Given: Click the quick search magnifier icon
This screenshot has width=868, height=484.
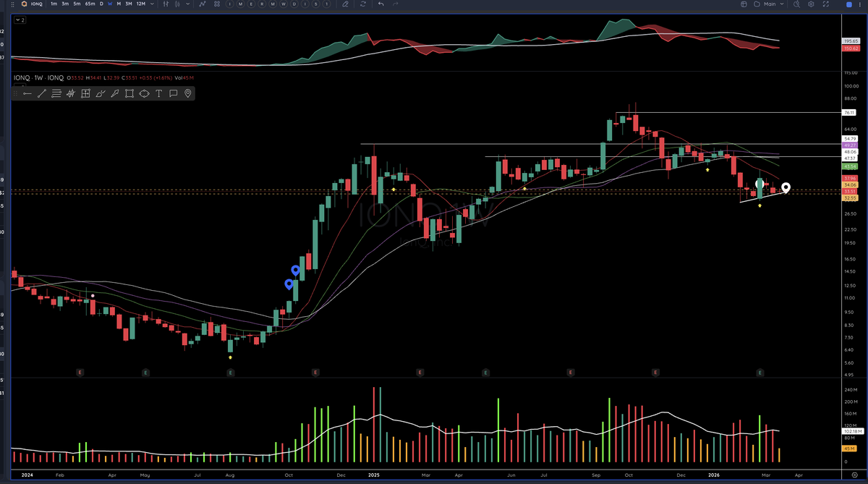Looking at the screenshot, I should point(796,4).
